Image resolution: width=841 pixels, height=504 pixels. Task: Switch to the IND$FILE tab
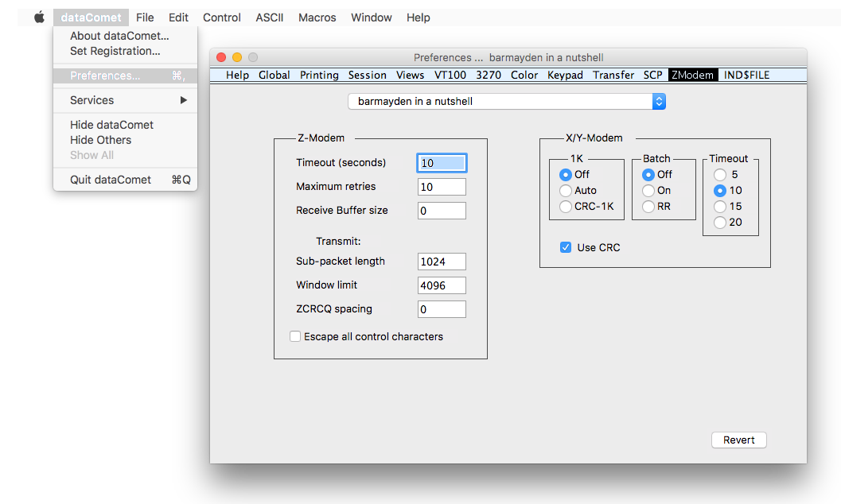[746, 75]
